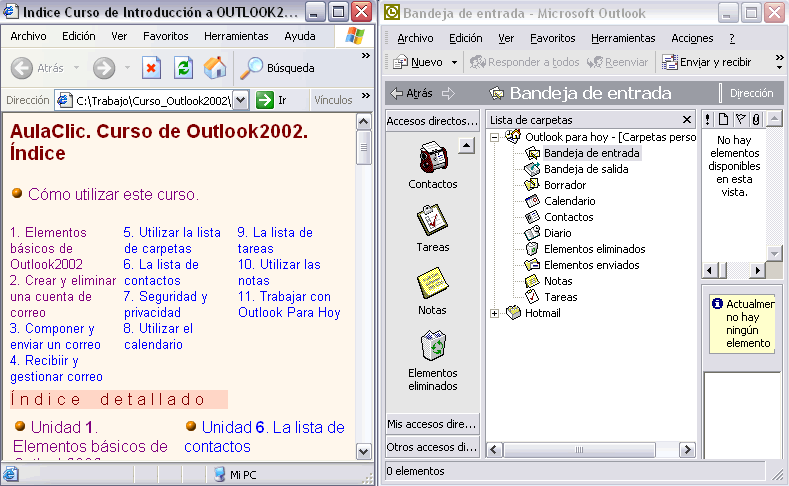Open the Cómo utilizar este curso link
The image size is (789, 486).
[113, 194]
